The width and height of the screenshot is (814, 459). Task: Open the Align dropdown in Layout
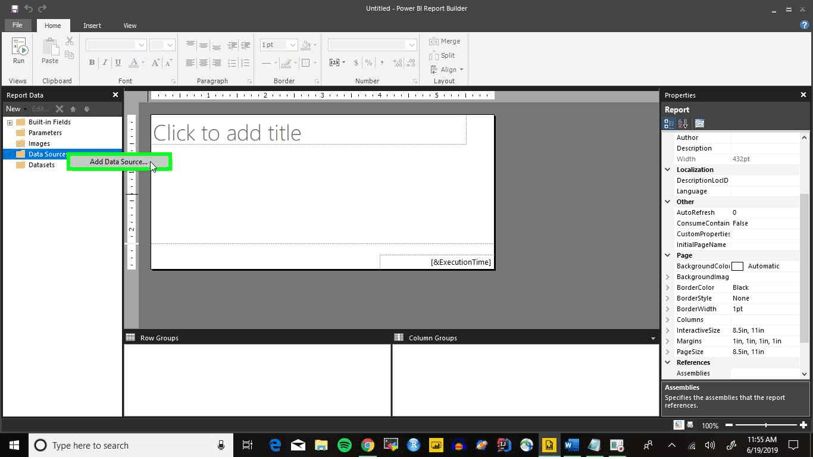coord(446,69)
